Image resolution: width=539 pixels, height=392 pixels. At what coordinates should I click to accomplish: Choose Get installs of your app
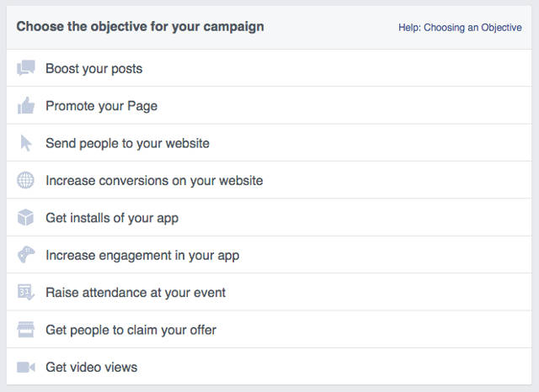(x=112, y=218)
